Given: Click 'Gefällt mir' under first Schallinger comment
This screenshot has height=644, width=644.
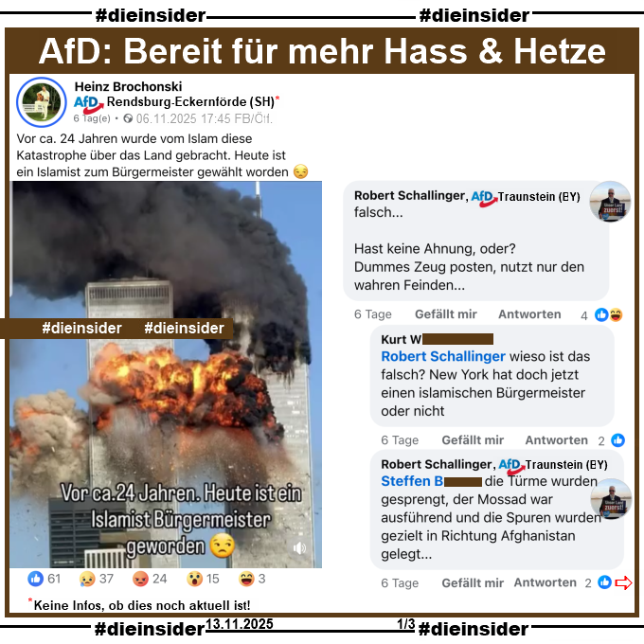Looking at the screenshot, I should (446, 314).
